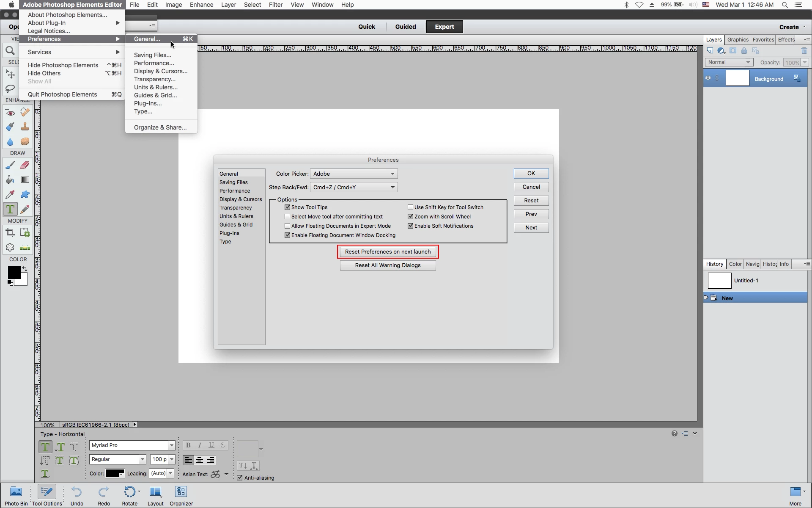Select the Eraser tool
812x508 pixels.
pos(25,165)
